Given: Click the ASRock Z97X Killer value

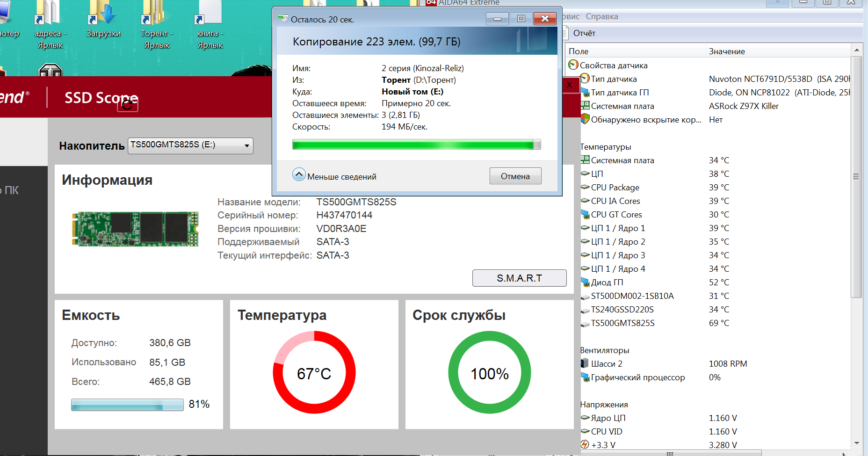Looking at the screenshot, I should click(744, 106).
